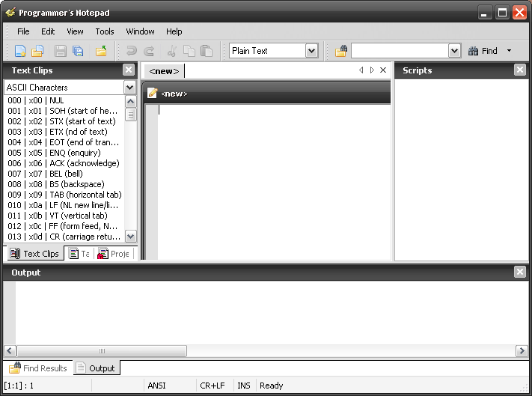Close the current <new> document tab
The height and width of the screenshot is (396, 532).
(x=383, y=70)
